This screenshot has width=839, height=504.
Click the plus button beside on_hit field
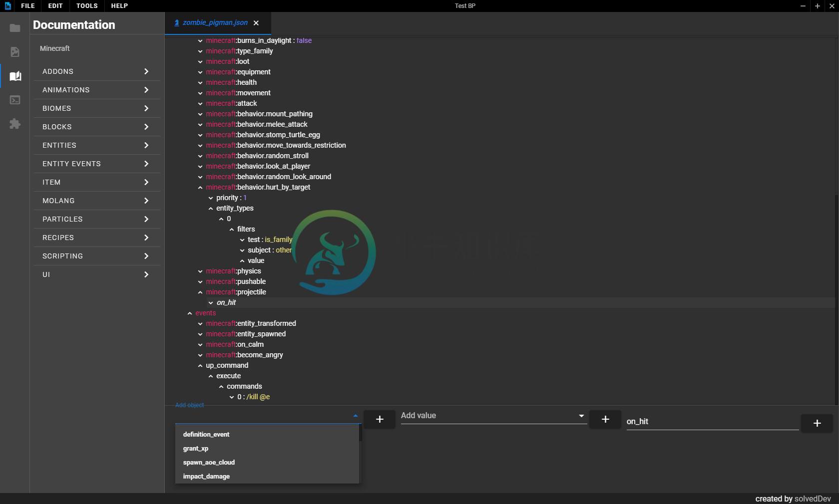click(817, 423)
